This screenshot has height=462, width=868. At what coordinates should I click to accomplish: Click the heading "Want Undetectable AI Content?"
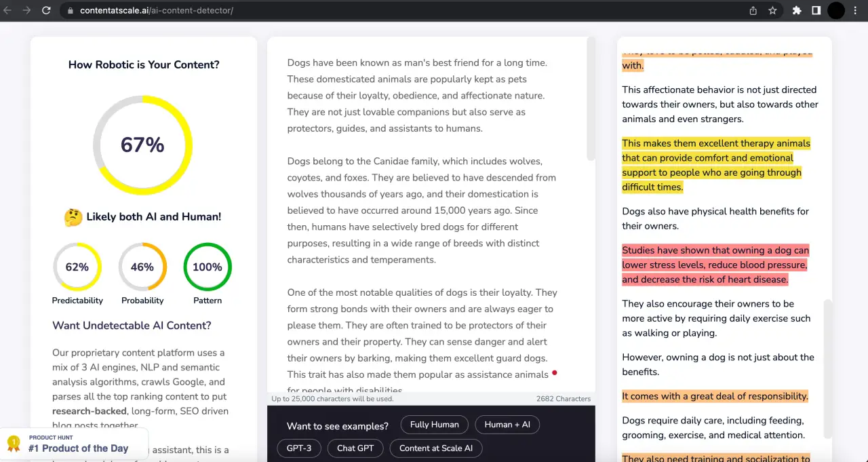click(x=132, y=326)
